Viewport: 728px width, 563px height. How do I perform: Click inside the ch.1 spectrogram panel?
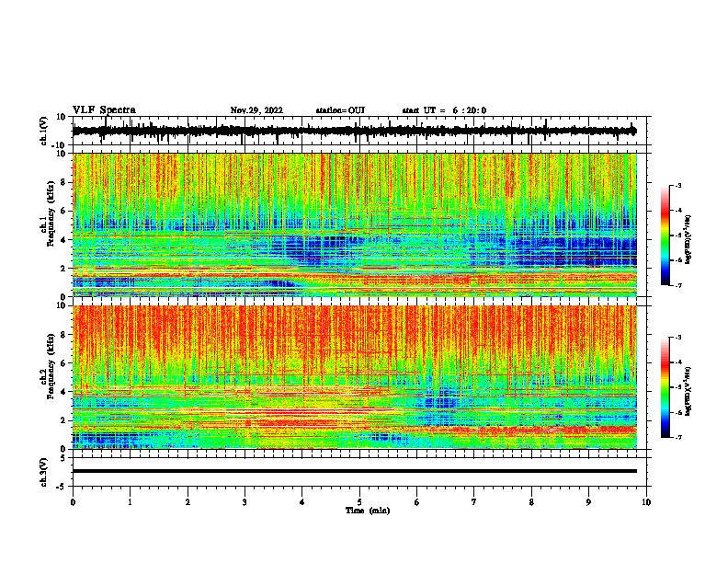pos(355,224)
